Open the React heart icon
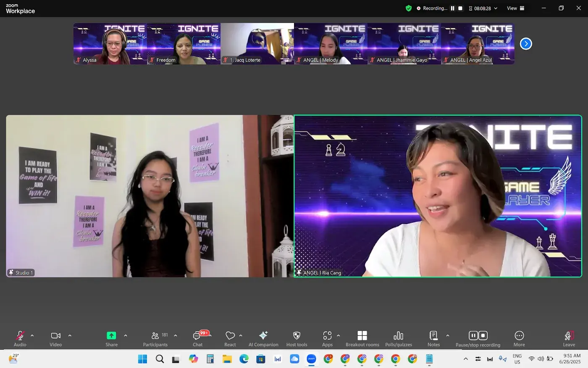 [230, 335]
